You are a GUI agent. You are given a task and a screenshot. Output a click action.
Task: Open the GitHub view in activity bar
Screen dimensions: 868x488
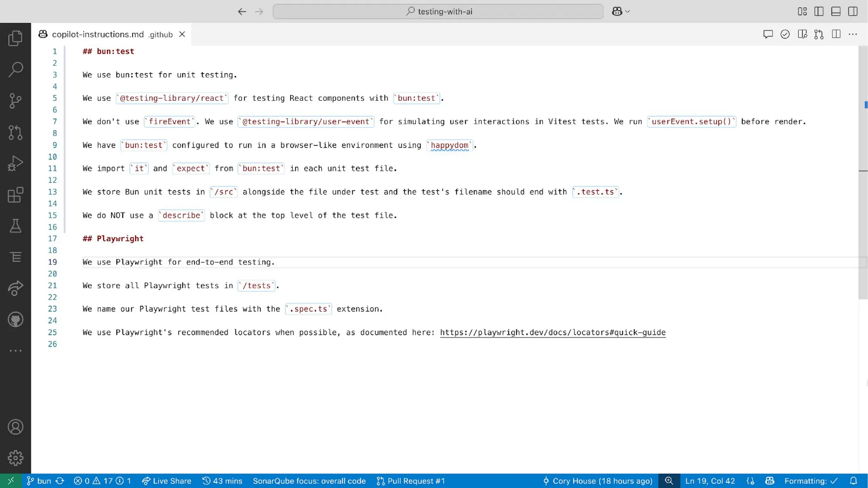[x=15, y=319]
